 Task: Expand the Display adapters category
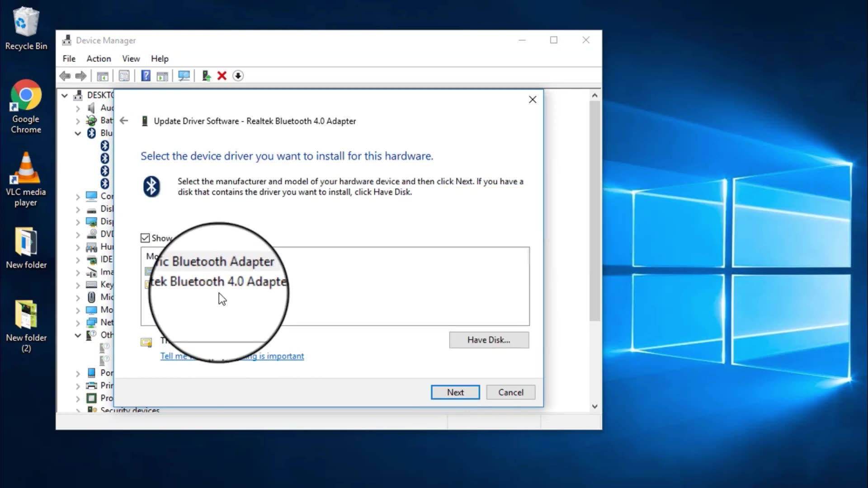tap(77, 221)
